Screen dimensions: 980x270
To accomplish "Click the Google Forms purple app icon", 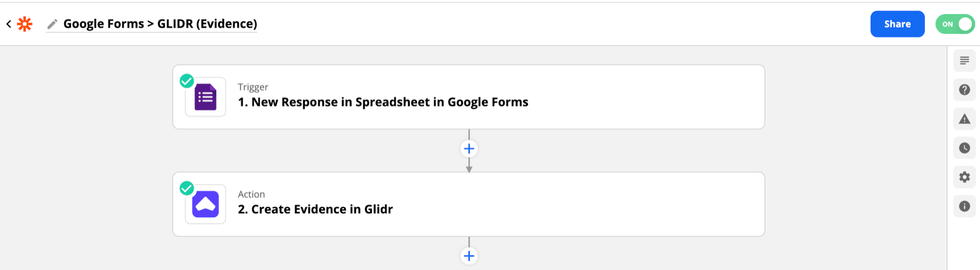I will (x=206, y=97).
